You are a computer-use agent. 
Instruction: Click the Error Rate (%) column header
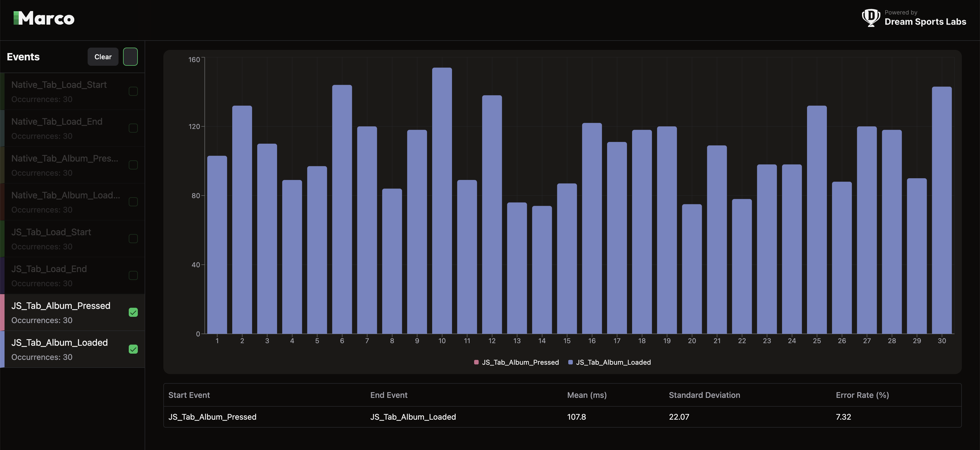pos(862,395)
